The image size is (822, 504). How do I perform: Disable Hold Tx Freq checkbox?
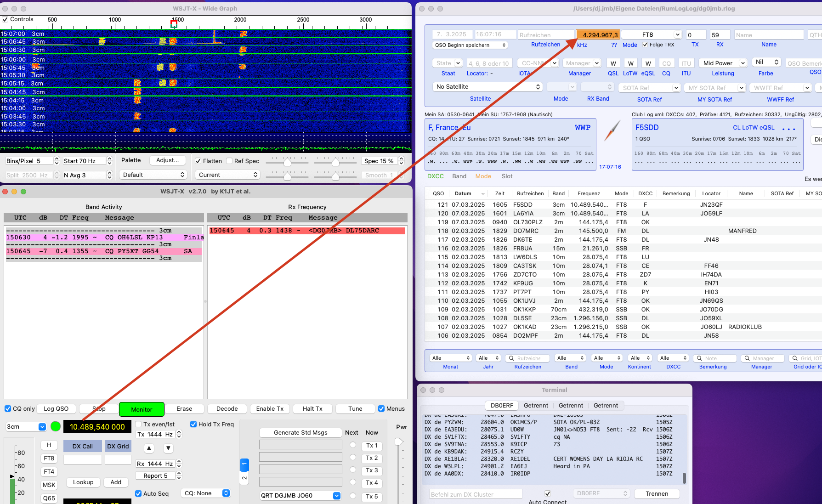coord(193,424)
